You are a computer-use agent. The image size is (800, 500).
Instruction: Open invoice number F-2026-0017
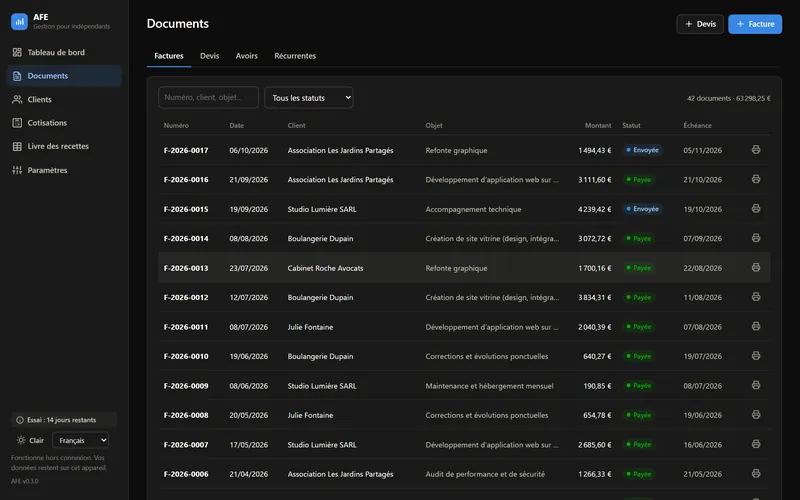coord(186,151)
